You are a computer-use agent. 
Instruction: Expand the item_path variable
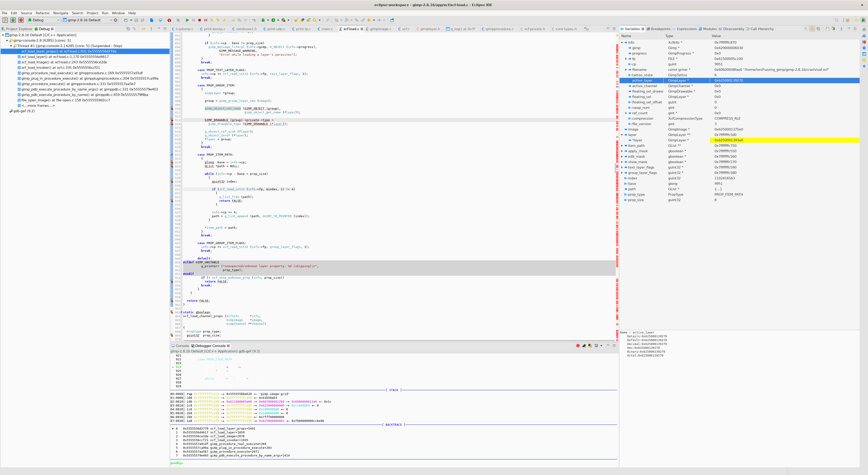[622, 146]
